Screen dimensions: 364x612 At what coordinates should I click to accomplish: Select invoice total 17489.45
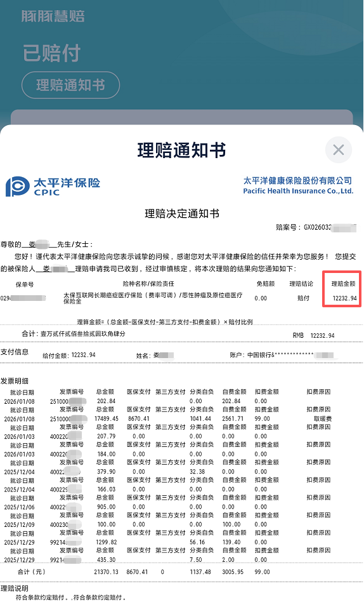click(107, 418)
